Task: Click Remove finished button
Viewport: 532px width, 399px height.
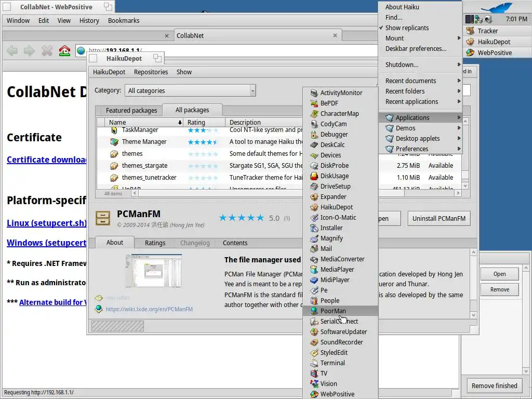Action: (495, 386)
